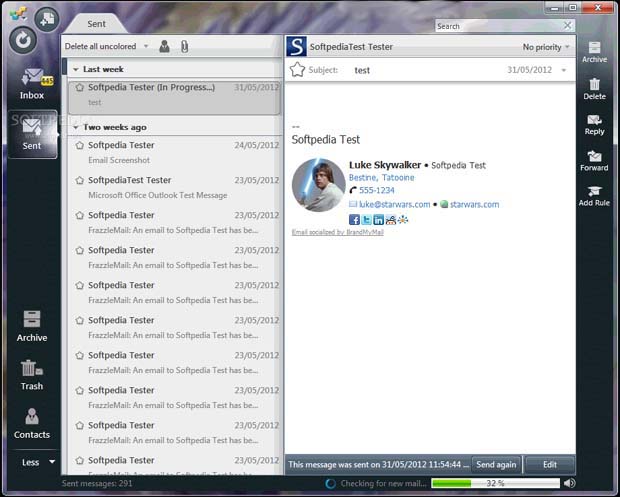Select the Sent tab at top
The width and height of the screenshot is (620, 497).
(x=96, y=24)
